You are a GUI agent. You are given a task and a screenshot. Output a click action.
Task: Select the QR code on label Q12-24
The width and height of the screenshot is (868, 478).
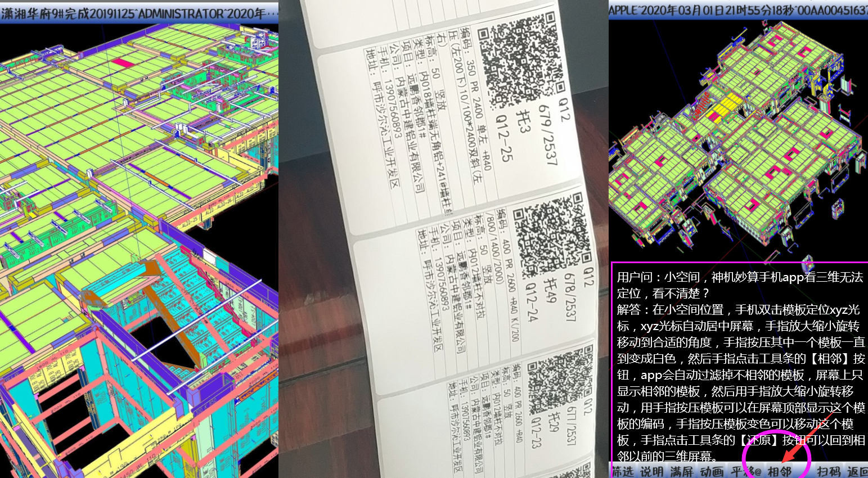tap(552, 235)
